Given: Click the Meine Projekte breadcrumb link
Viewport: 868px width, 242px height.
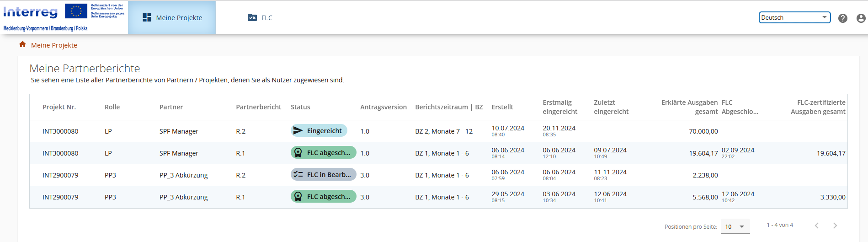Looking at the screenshot, I should click(x=54, y=45).
